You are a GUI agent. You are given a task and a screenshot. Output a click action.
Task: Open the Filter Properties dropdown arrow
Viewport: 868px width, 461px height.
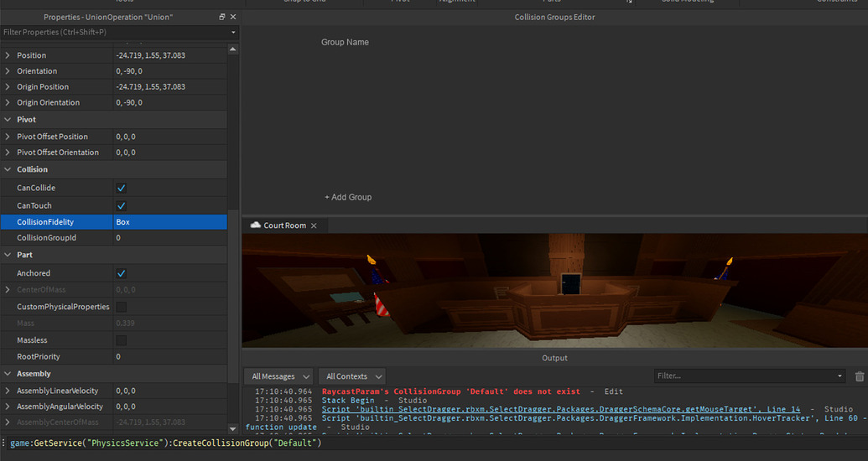click(x=233, y=32)
